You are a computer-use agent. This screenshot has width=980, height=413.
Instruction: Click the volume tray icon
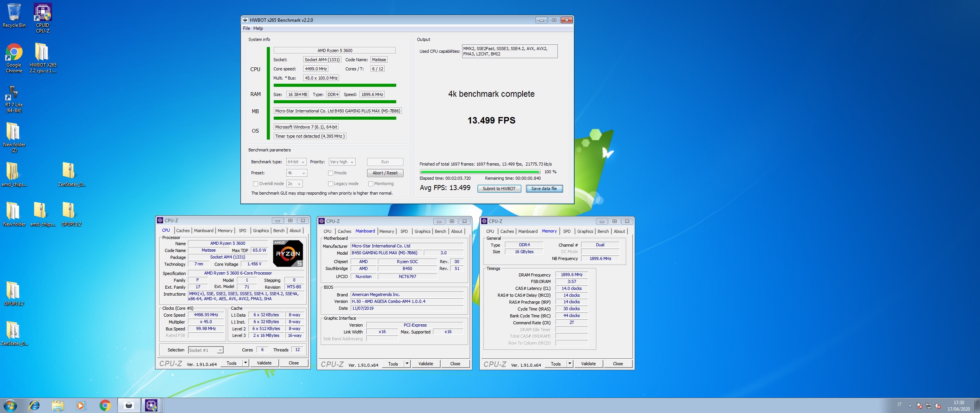[938, 406]
